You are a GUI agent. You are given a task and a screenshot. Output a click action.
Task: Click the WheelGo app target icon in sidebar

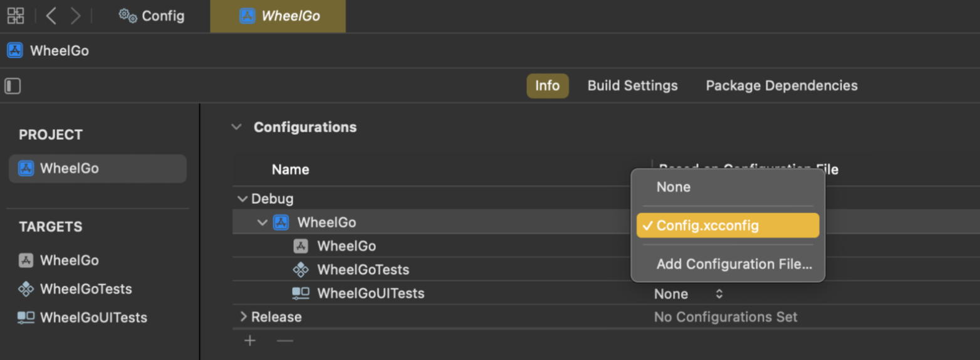pos(26,260)
